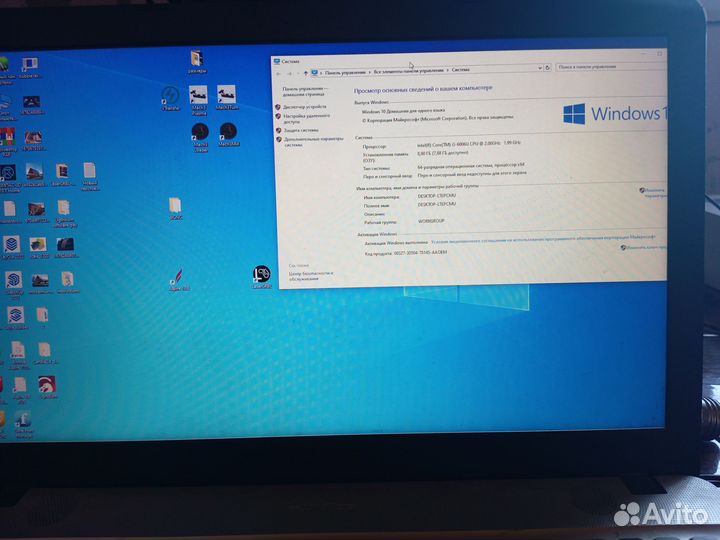Go back with the address bar Back arrow
This screenshot has height=540, width=720.
coord(278,73)
